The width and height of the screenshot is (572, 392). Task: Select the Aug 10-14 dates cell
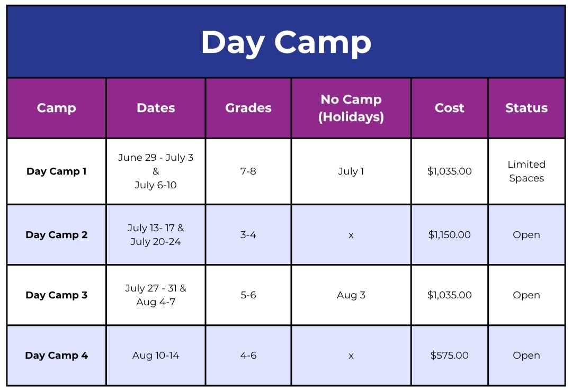point(156,355)
